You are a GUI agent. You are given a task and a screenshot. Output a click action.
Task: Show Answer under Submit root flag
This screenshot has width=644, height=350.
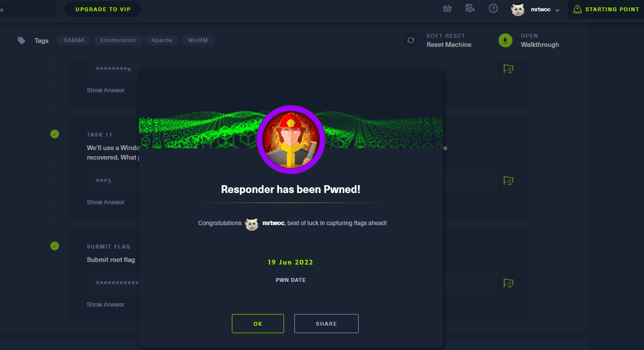point(106,304)
